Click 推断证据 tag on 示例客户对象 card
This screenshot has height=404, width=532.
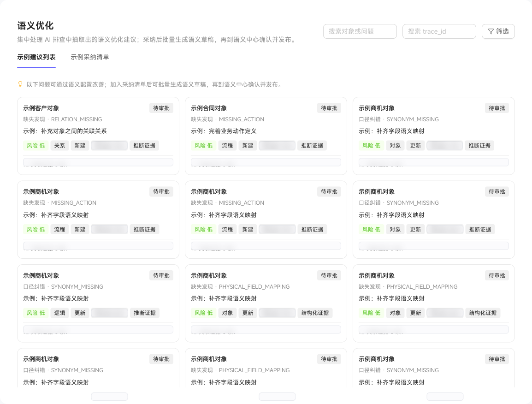pyautogui.click(x=144, y=146)
